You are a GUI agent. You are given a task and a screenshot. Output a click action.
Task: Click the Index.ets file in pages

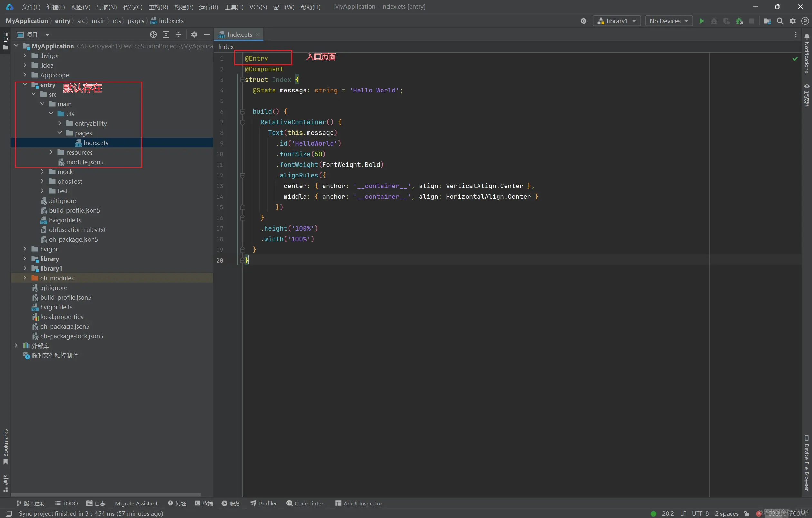(x=95, y=143)
